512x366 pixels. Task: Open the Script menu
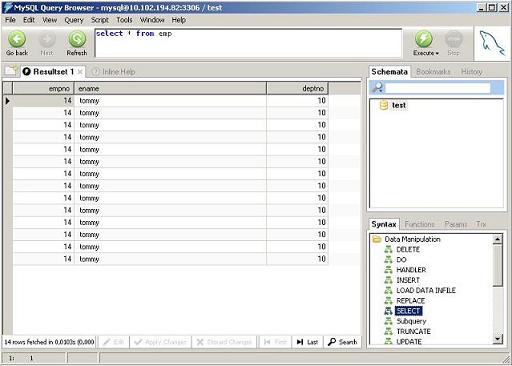(100, 20)
